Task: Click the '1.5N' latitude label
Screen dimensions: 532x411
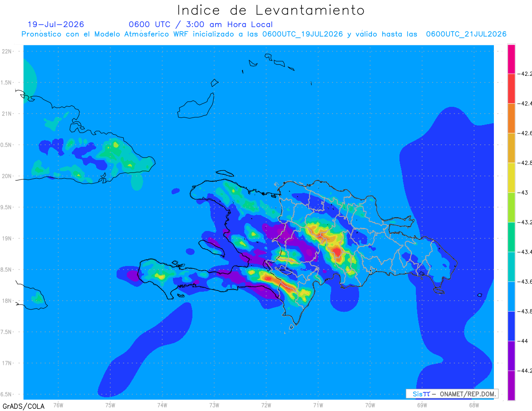Action: (x=6, y=82)
